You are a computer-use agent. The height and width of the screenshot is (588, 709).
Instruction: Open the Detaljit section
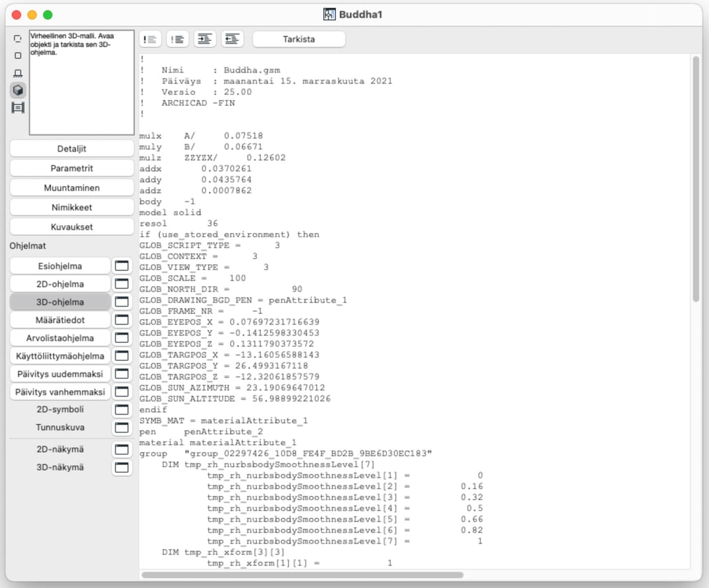coord(72,149)
